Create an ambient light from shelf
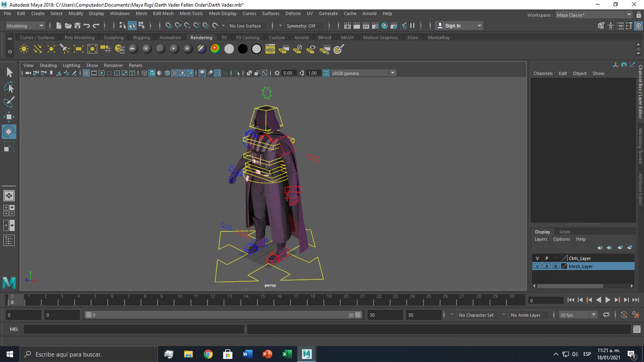The height and width of the screenshot is (362, 644). point(24,49)
